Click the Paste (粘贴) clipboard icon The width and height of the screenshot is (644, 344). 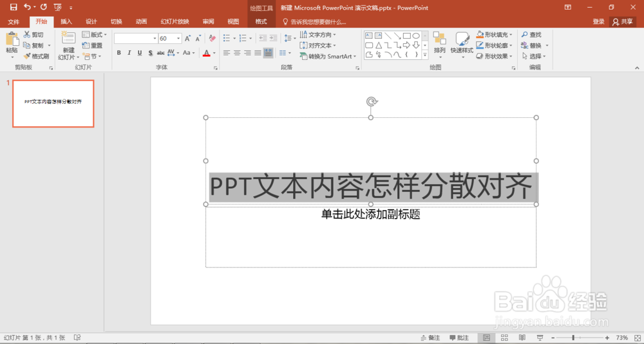pos(12,39)
